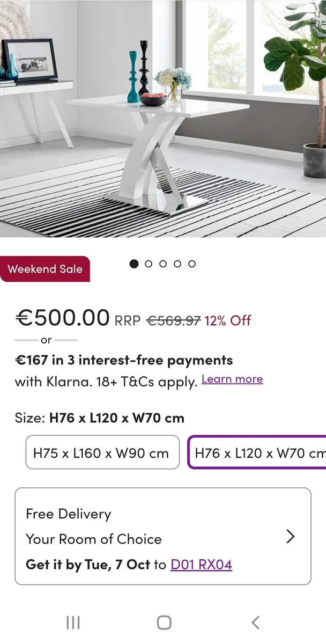This screenshot has width=326, height=644.
Task: Tap the Free Delivery heading in delivery card
Action: pos(68,514)
